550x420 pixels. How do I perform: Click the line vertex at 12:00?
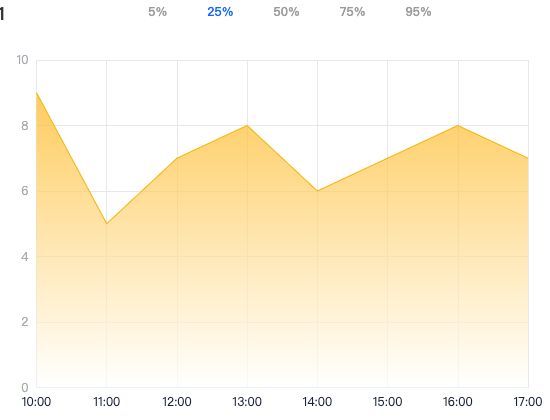pos(177,158)
